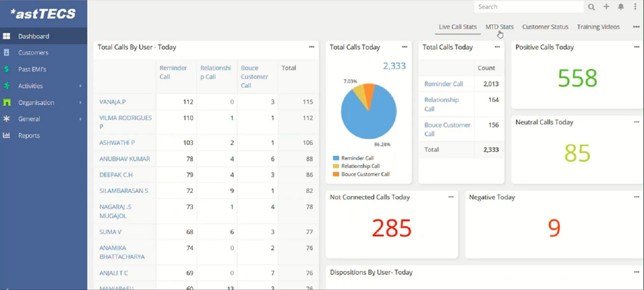Click the Past EMI's dollar icon
The height and width of the screenshot is (290, 644).
coord(7,69)
